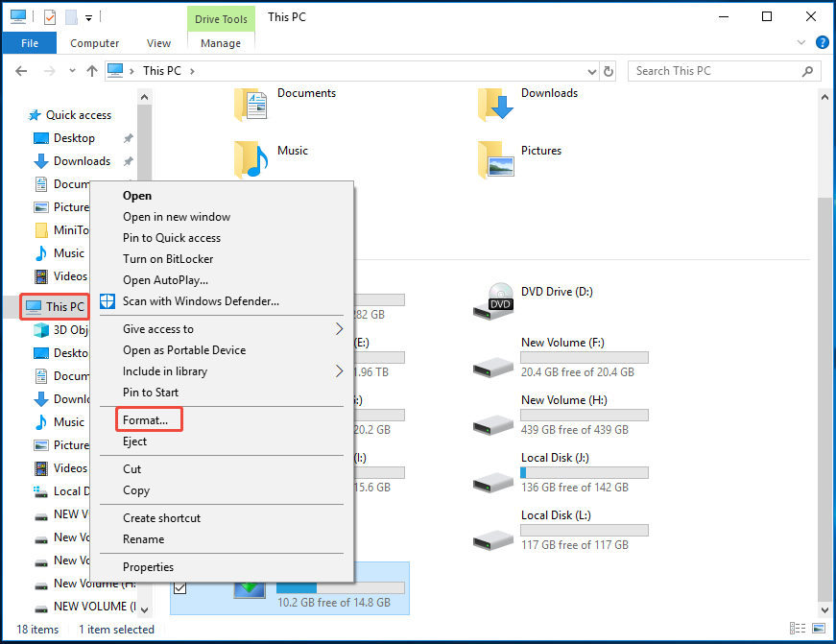Select Videos under Quick access
The image size is (836, 644).
pos(60,276)
